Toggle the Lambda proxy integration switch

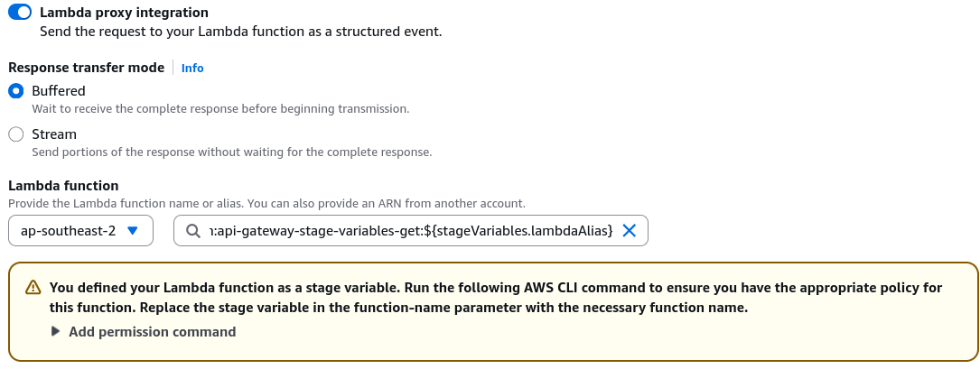point(20,13)
